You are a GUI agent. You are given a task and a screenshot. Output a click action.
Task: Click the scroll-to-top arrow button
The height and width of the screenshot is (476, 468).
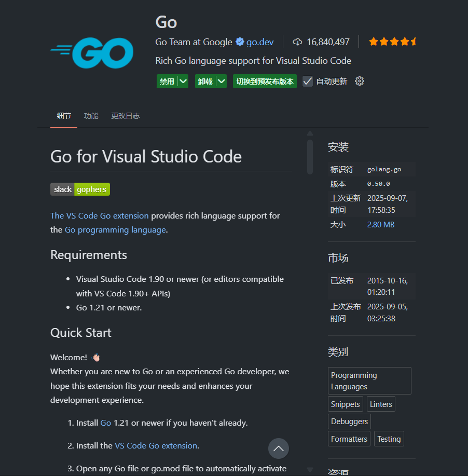coord(279,448)
